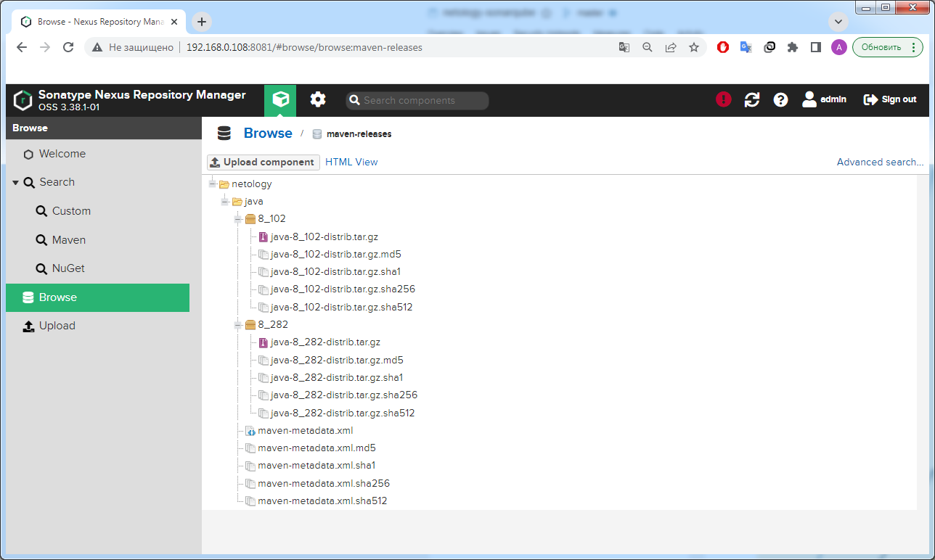The height and width of the screenshot is (560, 935).
Task: Open the Custom search item
Action: 71,211
